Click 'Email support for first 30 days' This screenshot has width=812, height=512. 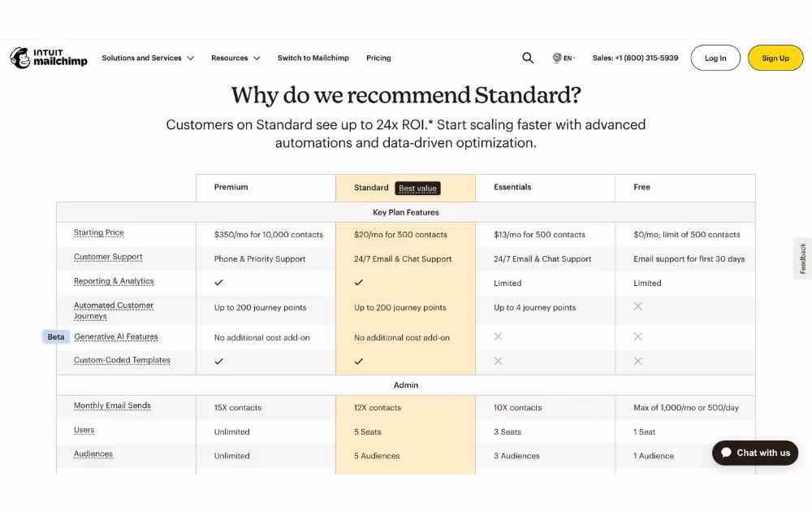click(689, 259)
